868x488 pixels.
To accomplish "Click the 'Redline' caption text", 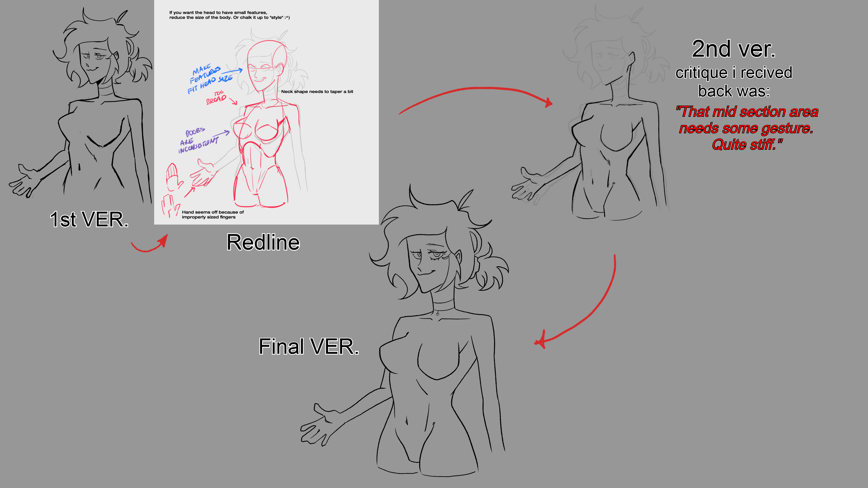I will [x=263, y=242].
